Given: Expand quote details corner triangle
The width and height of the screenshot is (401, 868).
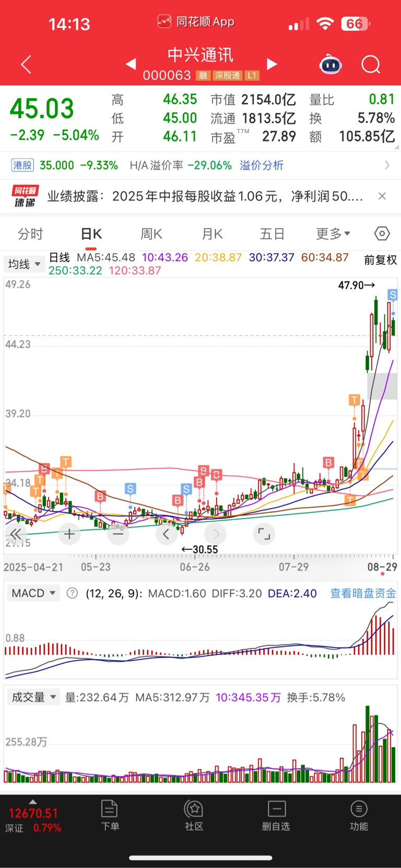Looking at the screenshot, I should 397,147.
